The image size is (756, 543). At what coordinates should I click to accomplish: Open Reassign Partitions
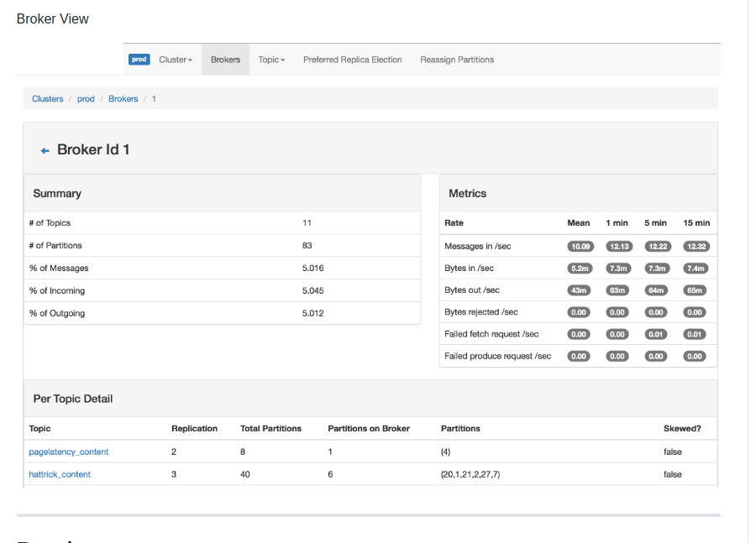pyautogui.click(x=457, y=60)
